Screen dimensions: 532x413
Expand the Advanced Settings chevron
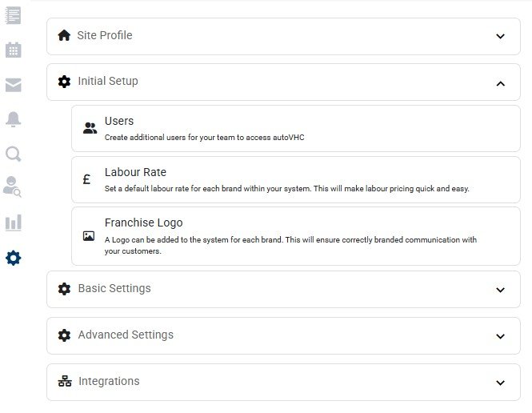tap(500, 336)
